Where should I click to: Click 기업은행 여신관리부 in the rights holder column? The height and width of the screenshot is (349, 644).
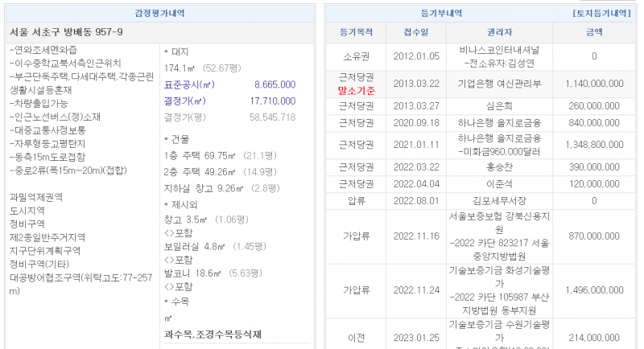pyautogui.click(x=500, y=84)
